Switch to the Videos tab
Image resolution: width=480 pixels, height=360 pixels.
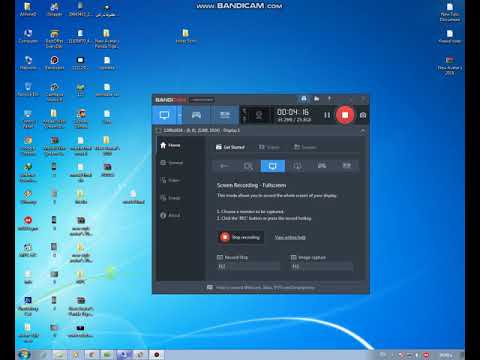pos(269,147)
